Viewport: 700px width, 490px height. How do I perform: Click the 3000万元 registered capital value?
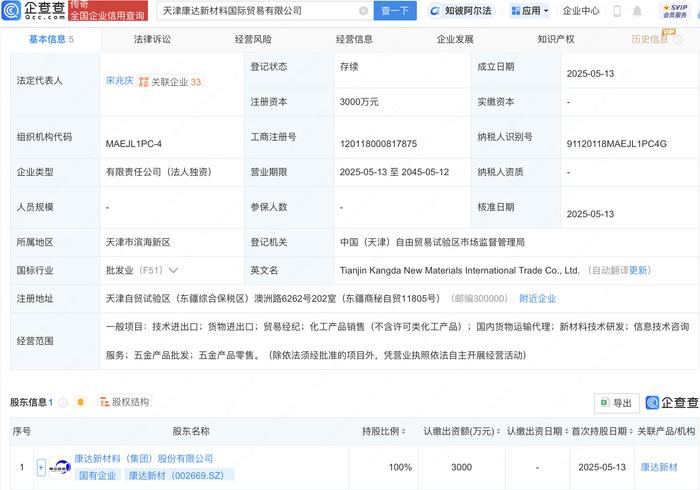pyautogui.click(x=359, y=102)
